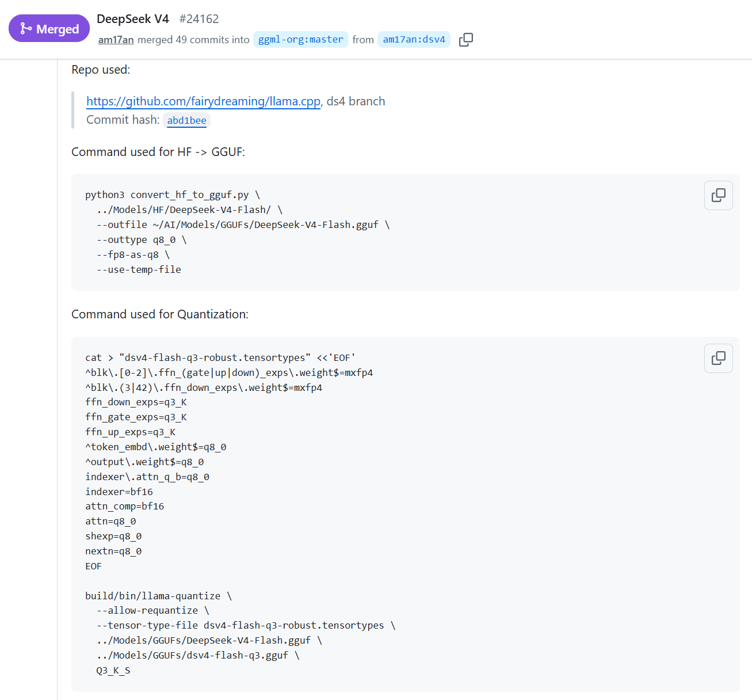Image resolution: width=752 pixels, height=700 pixels.
Task: Open commit hash abd1bee
Action: tap(186, 120)
